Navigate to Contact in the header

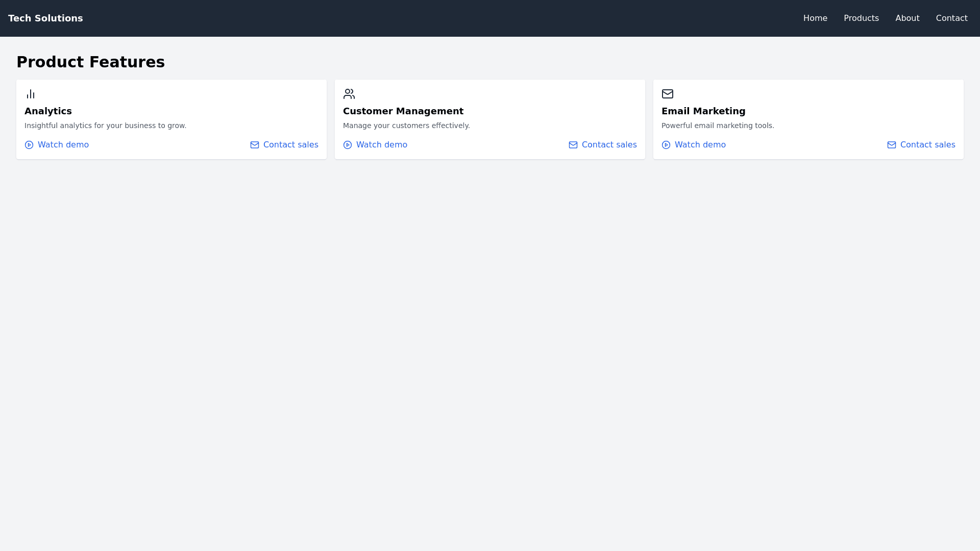point(951,18)
